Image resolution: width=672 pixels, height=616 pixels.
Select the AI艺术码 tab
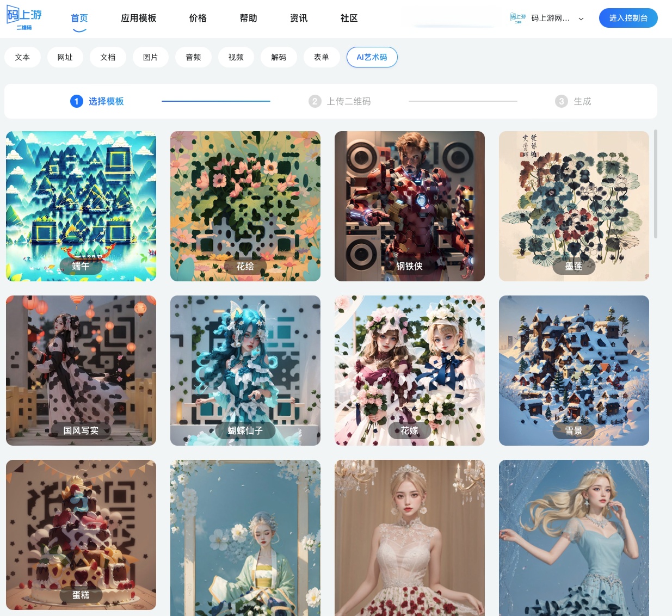[x=372, y=57]
